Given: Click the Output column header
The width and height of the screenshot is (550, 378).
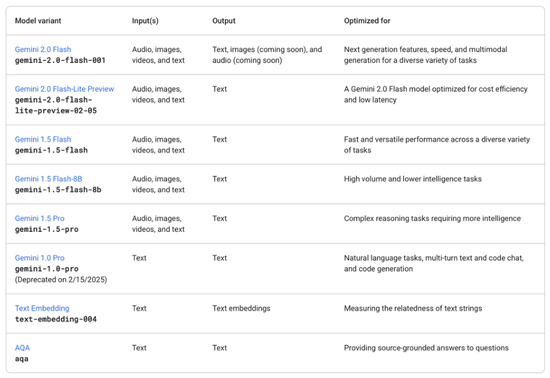Looking at the screenshot, I should [224, 21].
